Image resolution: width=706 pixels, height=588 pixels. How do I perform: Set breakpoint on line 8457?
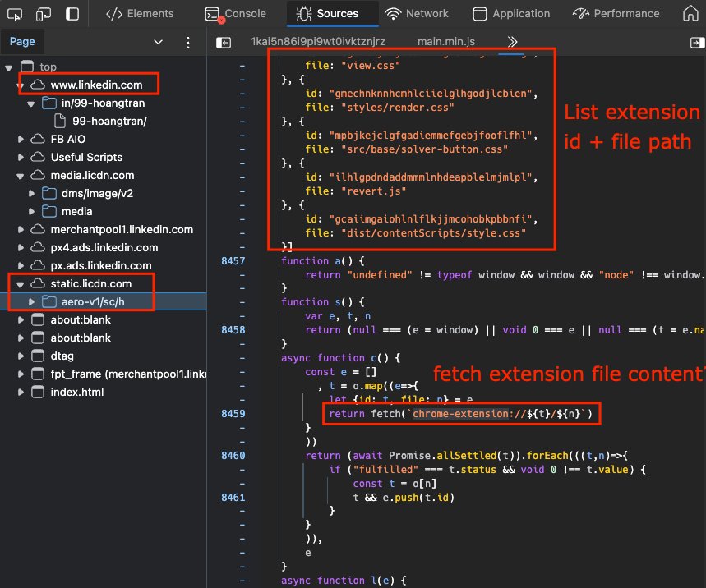coord(233,261)
